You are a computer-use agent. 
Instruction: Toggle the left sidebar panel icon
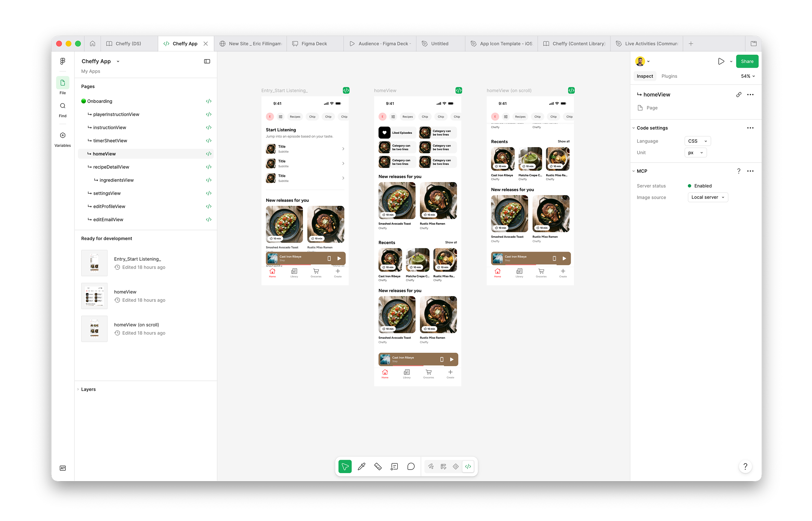[x=207, y=61]
